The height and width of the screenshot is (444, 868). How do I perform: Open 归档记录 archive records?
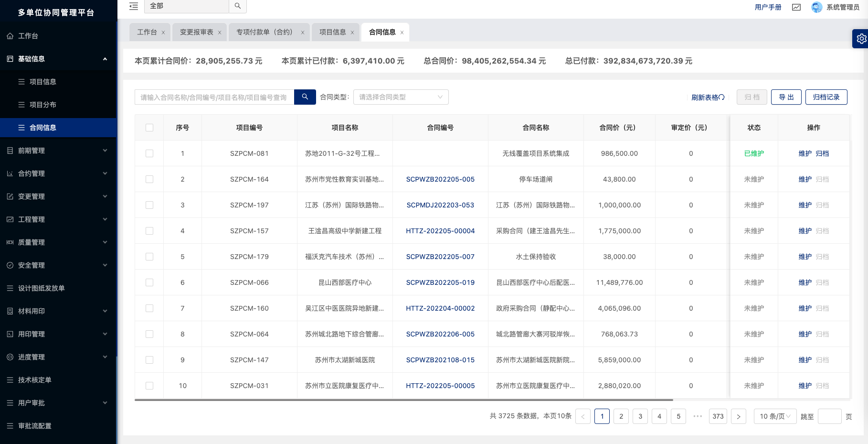click(x=826, y=97)
